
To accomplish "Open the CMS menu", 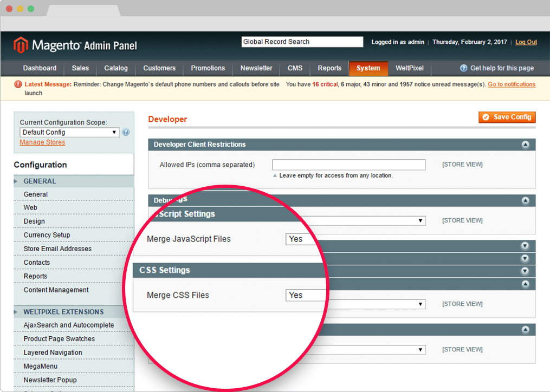I will (295, 68).
